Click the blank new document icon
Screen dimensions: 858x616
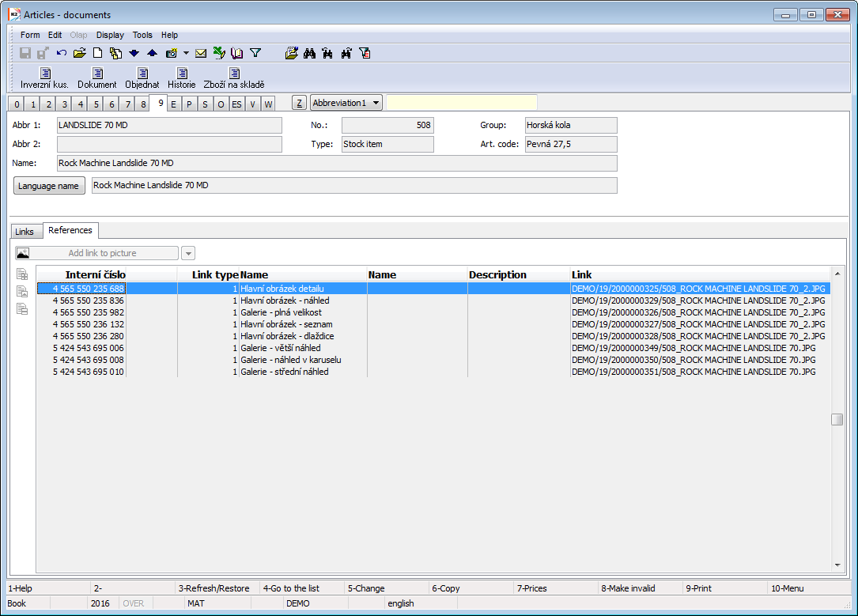[x=98, y=53]
